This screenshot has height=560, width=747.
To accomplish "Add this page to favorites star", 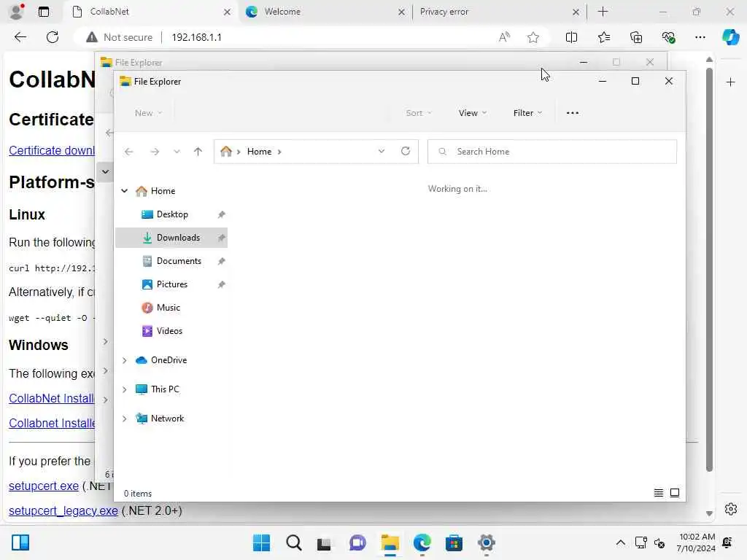I will [533, 37].
